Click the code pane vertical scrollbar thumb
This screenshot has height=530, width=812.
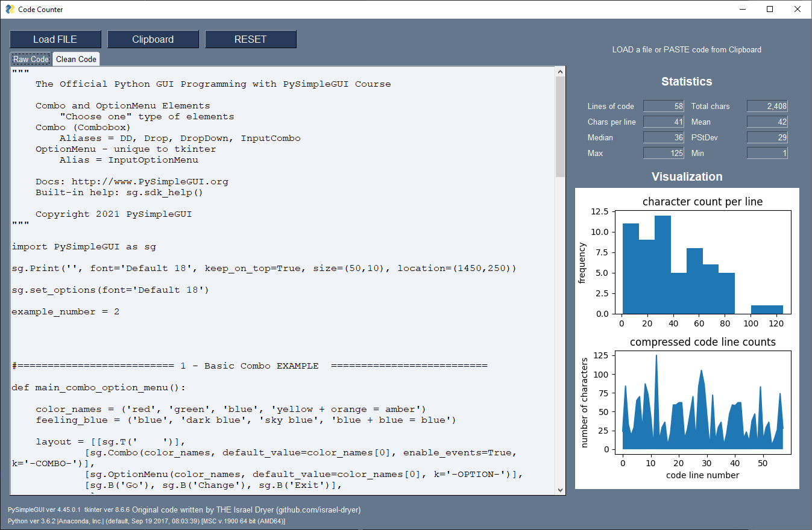[x=560, y=127]
